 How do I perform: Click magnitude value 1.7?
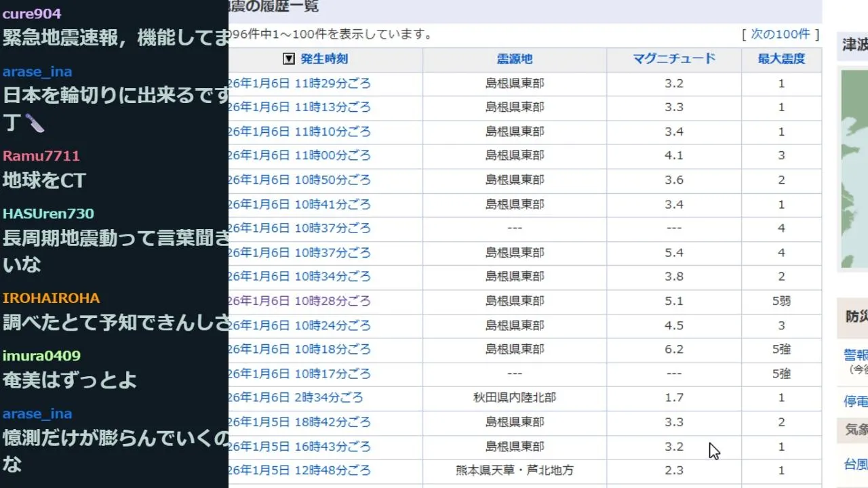click(674, 398)
